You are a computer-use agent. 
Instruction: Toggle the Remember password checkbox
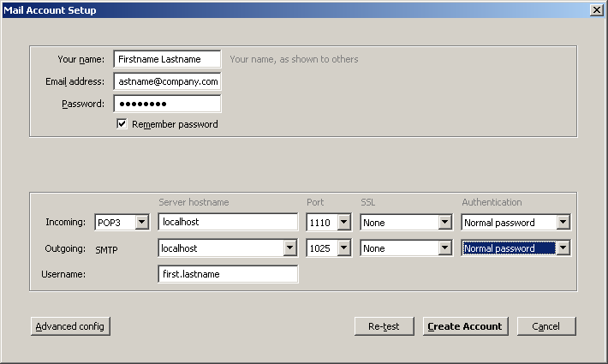pos(122,124)
